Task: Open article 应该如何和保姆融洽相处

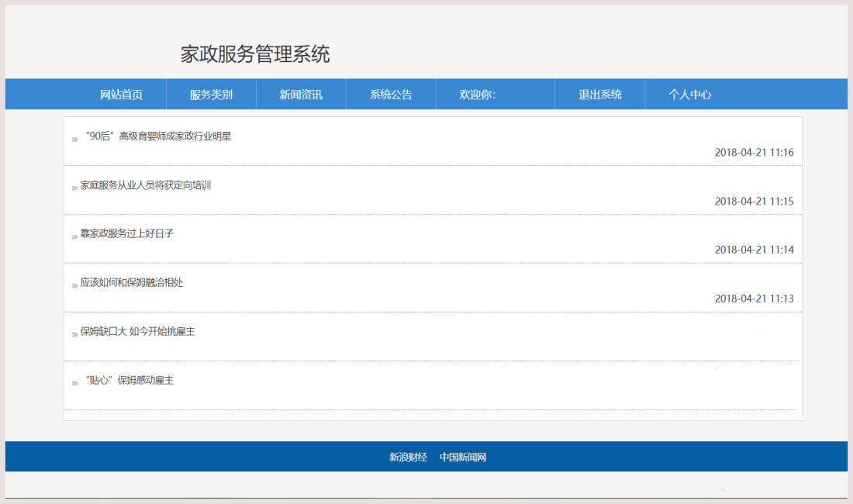Action: click(132, 283)
